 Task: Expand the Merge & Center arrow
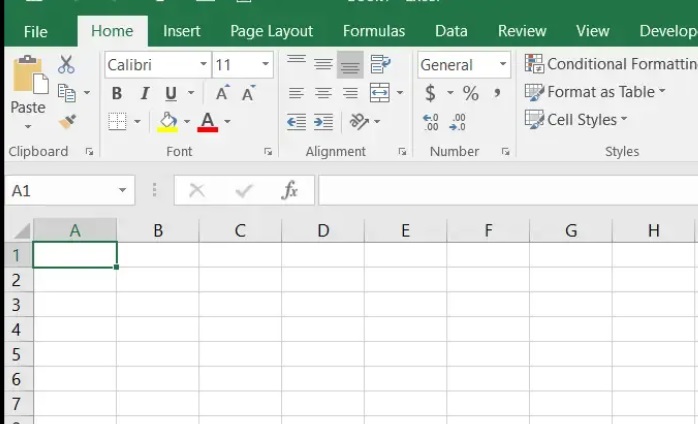(x=400, y=93)
